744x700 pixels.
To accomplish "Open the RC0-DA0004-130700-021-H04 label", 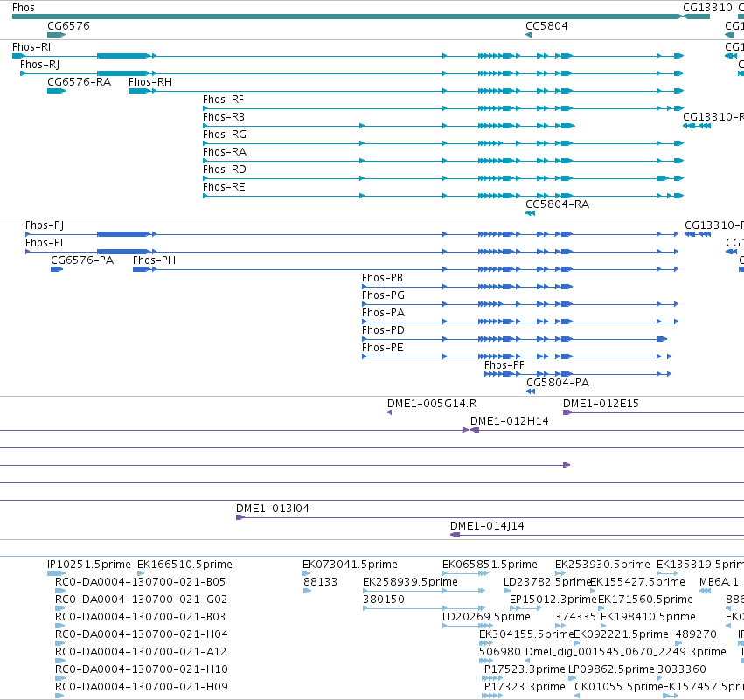I will 142,634.
